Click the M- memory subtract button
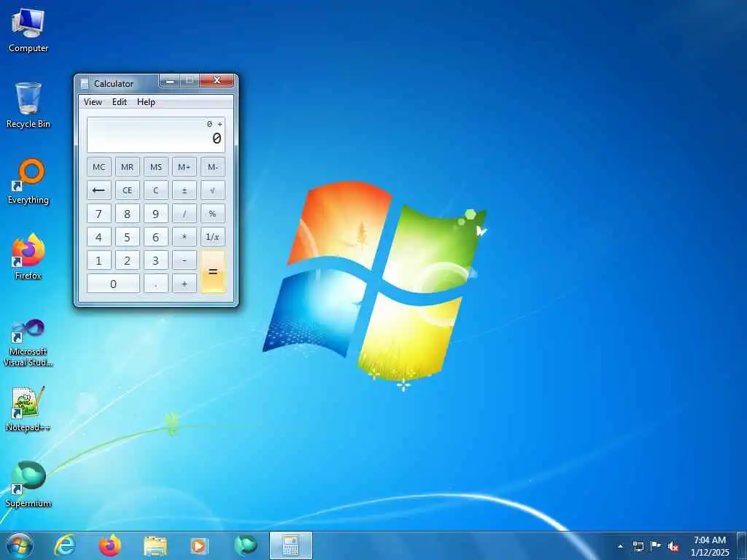The height and width of the screenshot is (560, 747). tap(213, 167)
